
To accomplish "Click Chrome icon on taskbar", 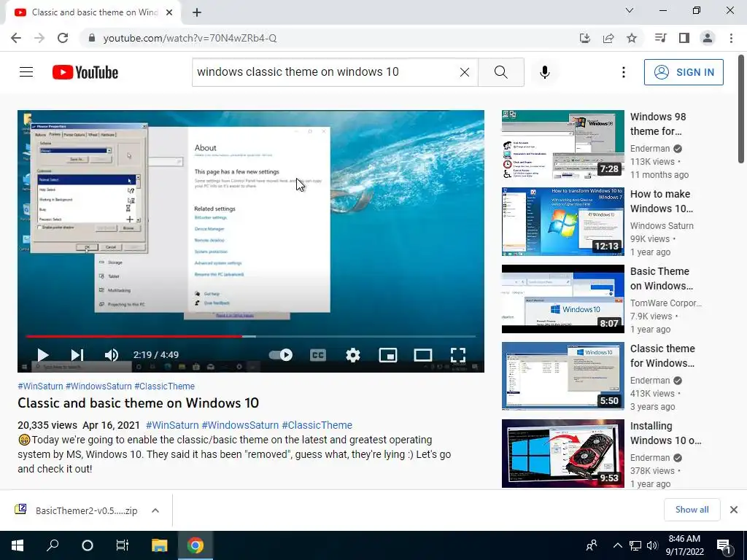I will [x=195, y=545].
